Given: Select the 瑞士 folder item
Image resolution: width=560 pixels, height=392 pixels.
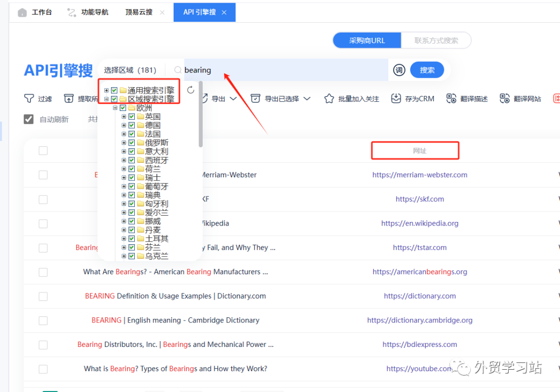Looking at the screenshot, I should click(x=149, y=177).
